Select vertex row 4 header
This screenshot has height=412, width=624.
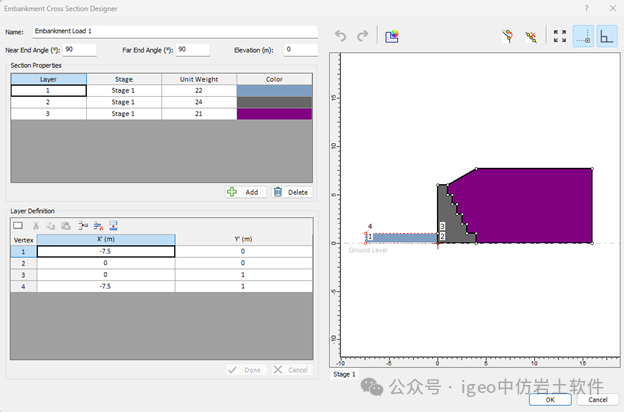coord(23,286)
